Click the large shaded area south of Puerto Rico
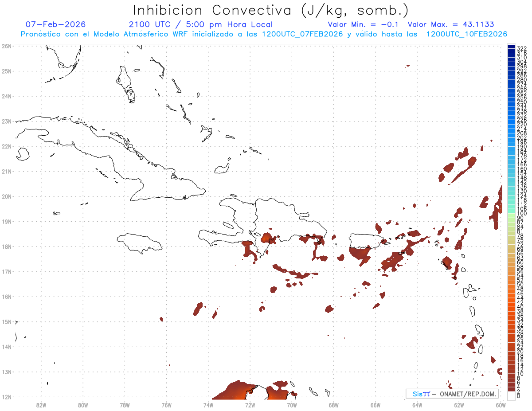Viewport: 532px width, 411px height. [x=360, y=255]
